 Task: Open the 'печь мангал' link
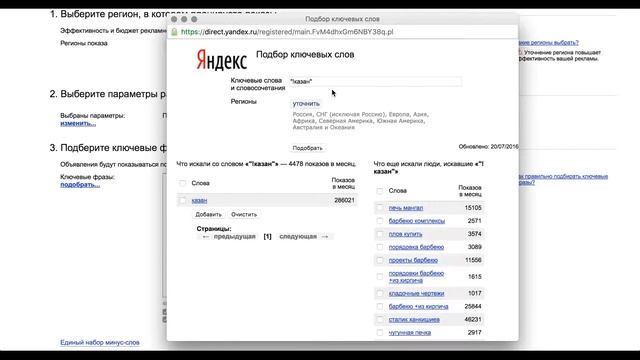coord(406,208)
